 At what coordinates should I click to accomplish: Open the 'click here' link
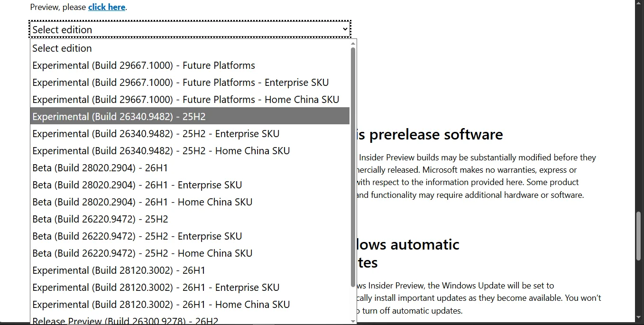click(x=107, y=7)
